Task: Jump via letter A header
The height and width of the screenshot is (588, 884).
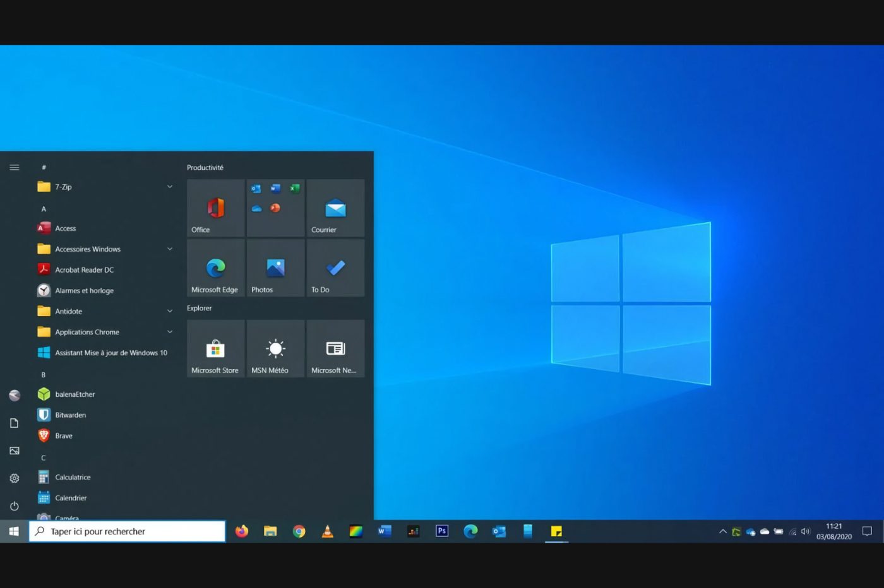Action: (x=44, y=209)
